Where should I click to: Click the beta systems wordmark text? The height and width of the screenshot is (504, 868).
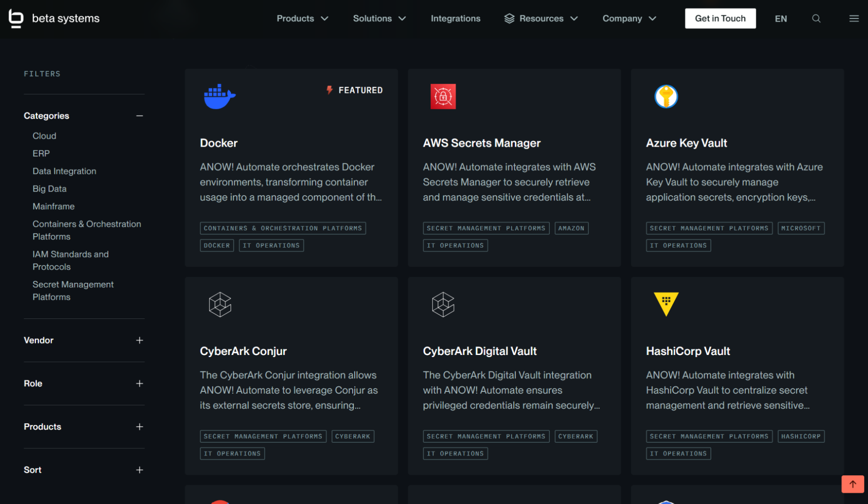click(66, 18)
